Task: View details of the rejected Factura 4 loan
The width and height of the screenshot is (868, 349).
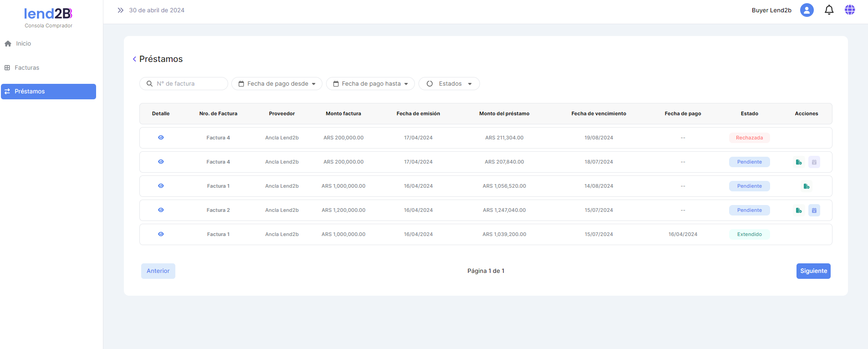Action: (161, 138)
